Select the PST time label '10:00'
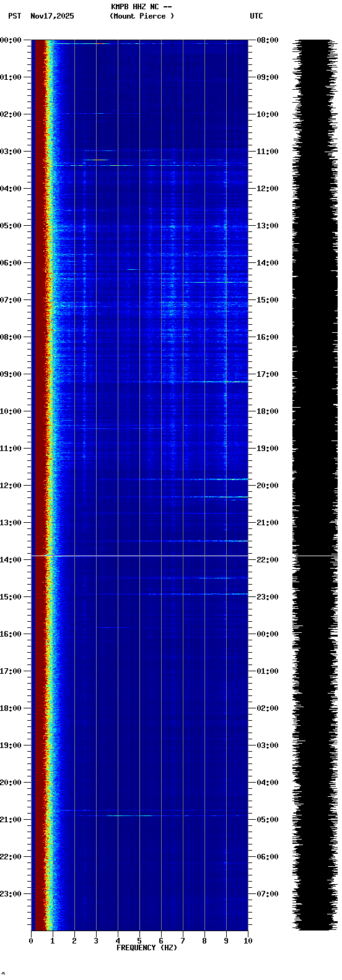 tap(11, 411)
